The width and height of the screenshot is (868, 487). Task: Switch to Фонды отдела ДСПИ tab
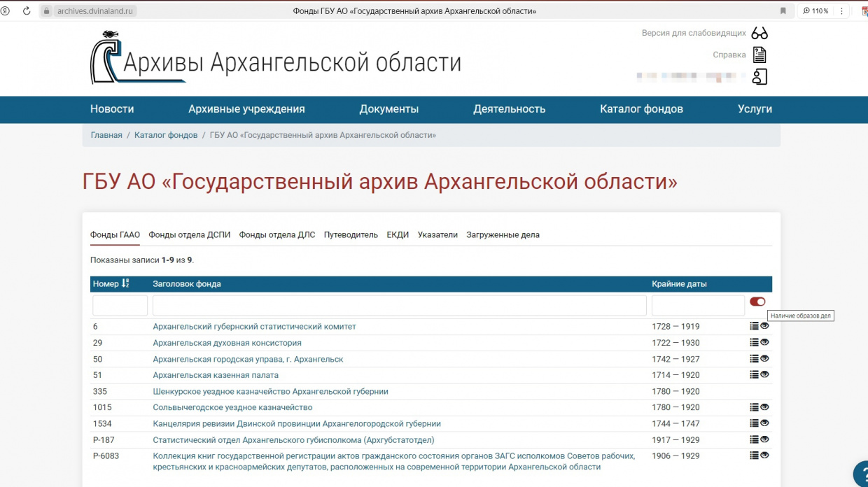click(x=189, y=235)
